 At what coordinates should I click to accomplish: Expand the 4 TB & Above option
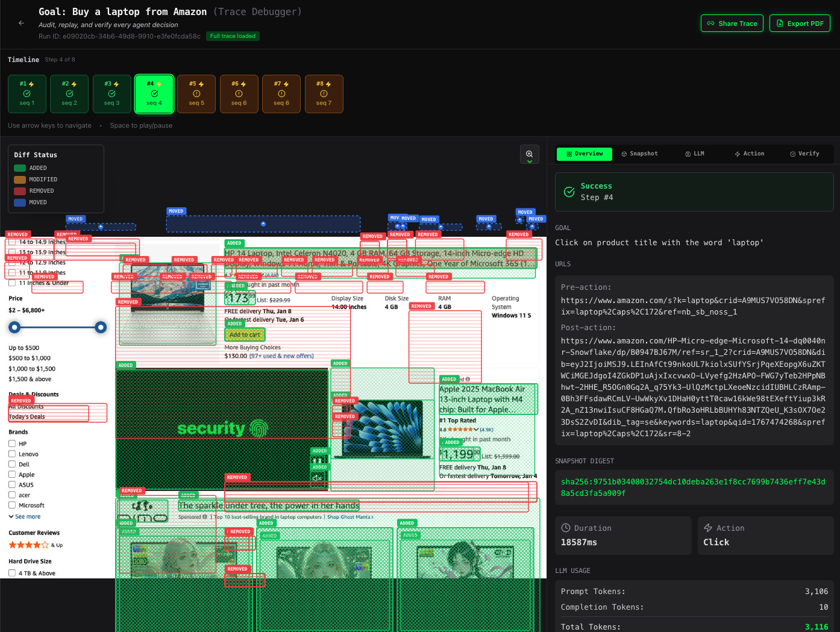(12, 573)
